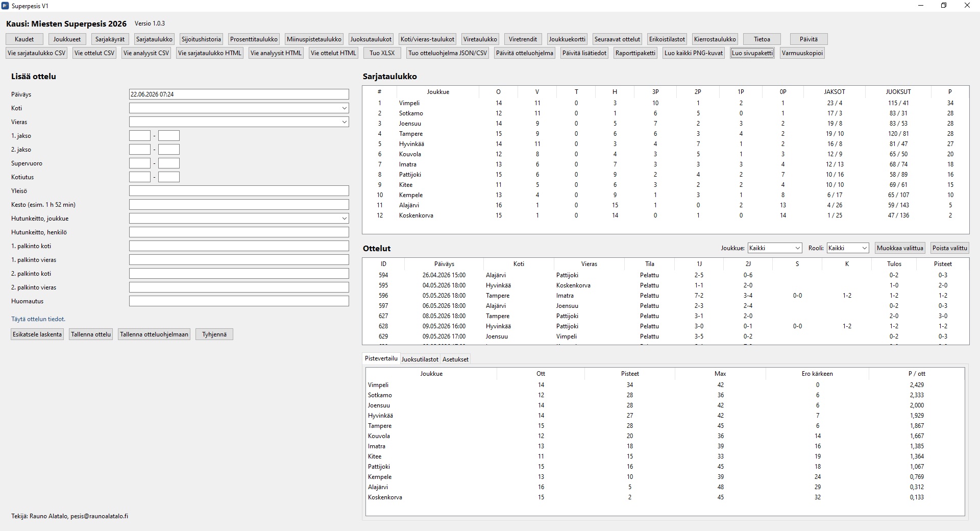
Task: Click Päivitä lisätiedot
Action: (x=584, y=53)
